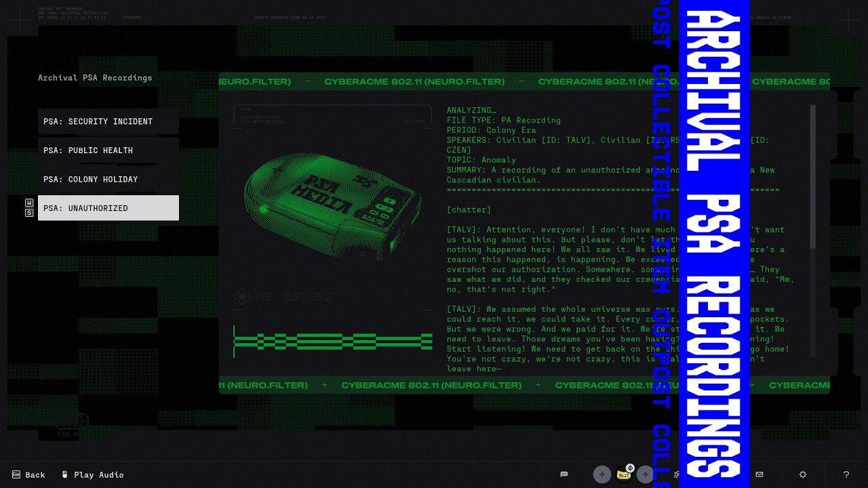The height and width of the screenshot is (488, 868).
Task: Open help question mark icon
Action: click(x=846, y=474)
